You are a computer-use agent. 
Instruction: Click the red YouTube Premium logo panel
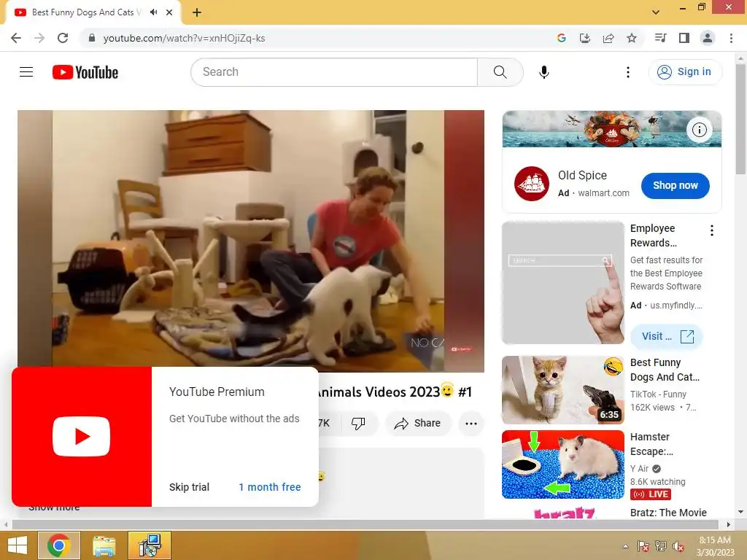pyautogui.click(x=82, y=437)
